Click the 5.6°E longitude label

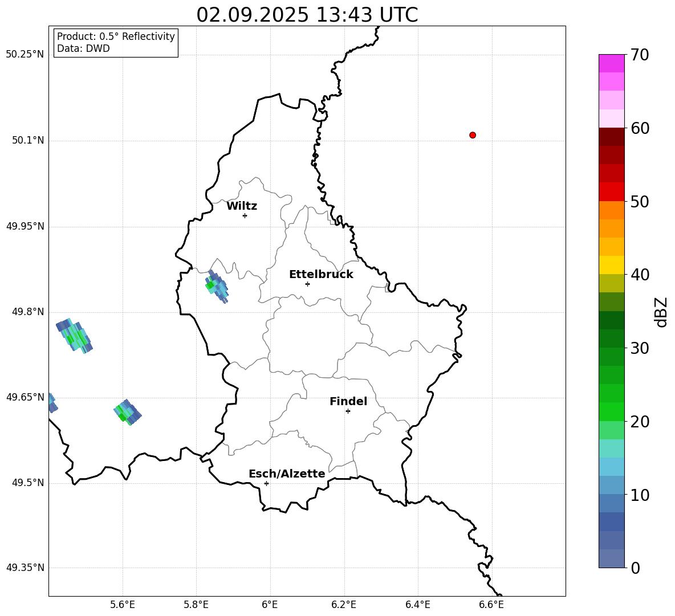pyautogui.click(x=123, y=605)
